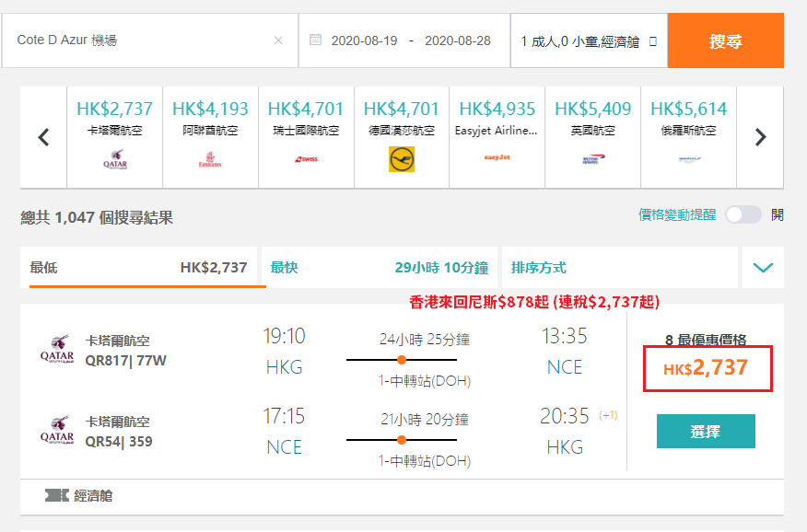Click return duration 21小時 20分鐘
This screenshot has width=807, height=532.
[425, 420]
